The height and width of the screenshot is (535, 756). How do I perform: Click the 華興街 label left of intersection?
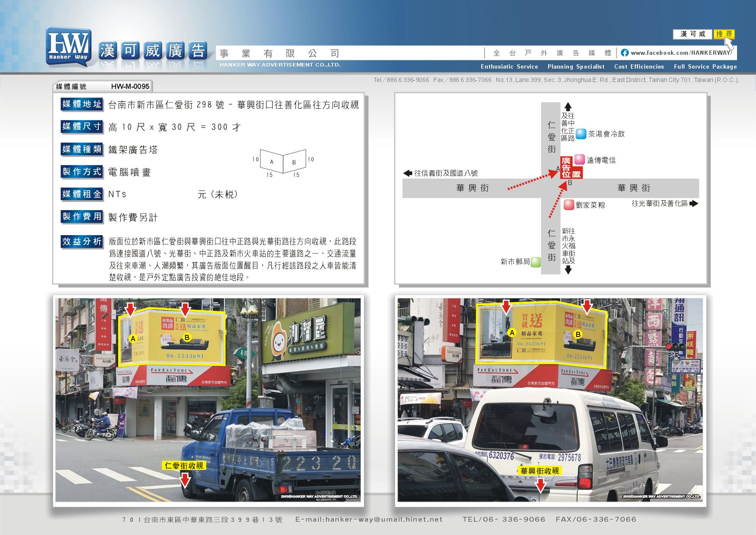(x=473, y=188)
